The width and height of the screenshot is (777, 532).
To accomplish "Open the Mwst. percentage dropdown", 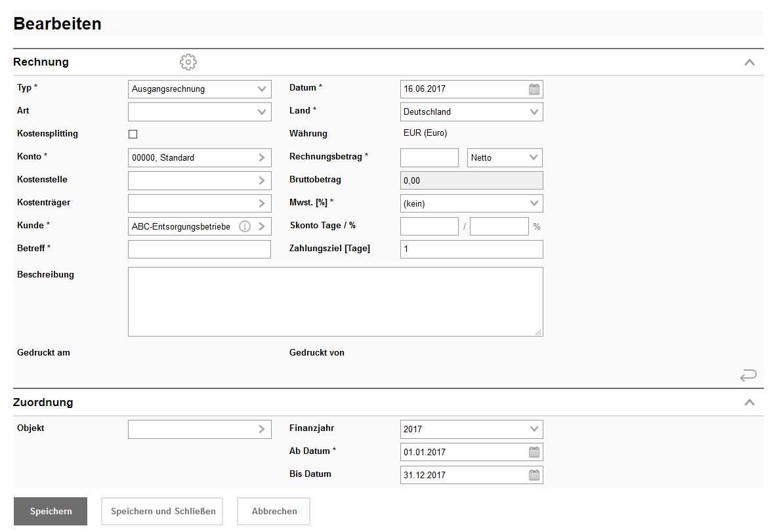I will 471,203.
